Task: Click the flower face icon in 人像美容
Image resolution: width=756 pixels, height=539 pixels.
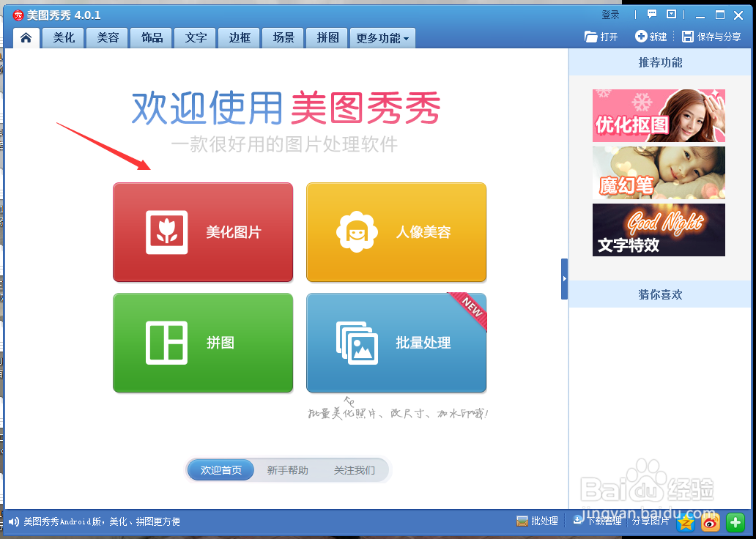Action: [357, 232]
